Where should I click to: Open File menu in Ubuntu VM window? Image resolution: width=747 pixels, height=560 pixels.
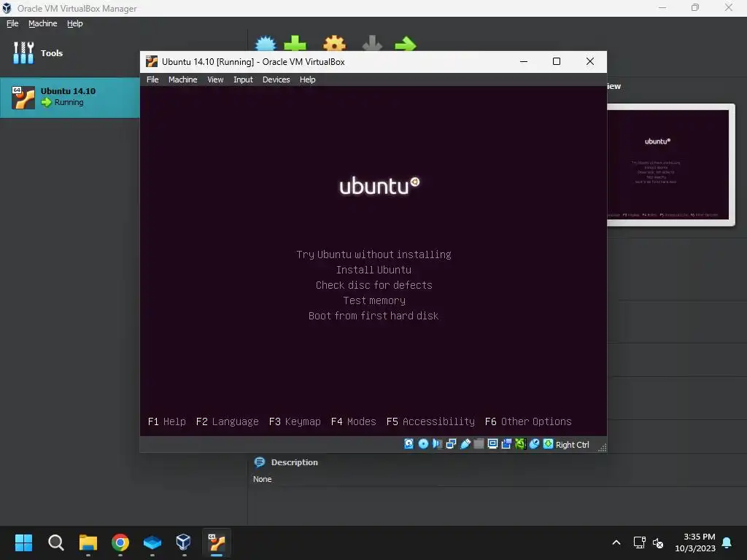point(152,79)
